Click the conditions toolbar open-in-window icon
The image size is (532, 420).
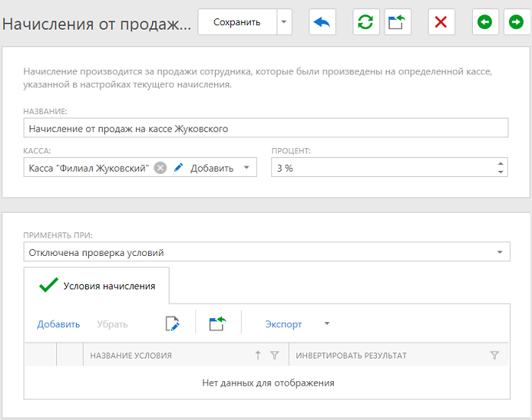[217, 324]
